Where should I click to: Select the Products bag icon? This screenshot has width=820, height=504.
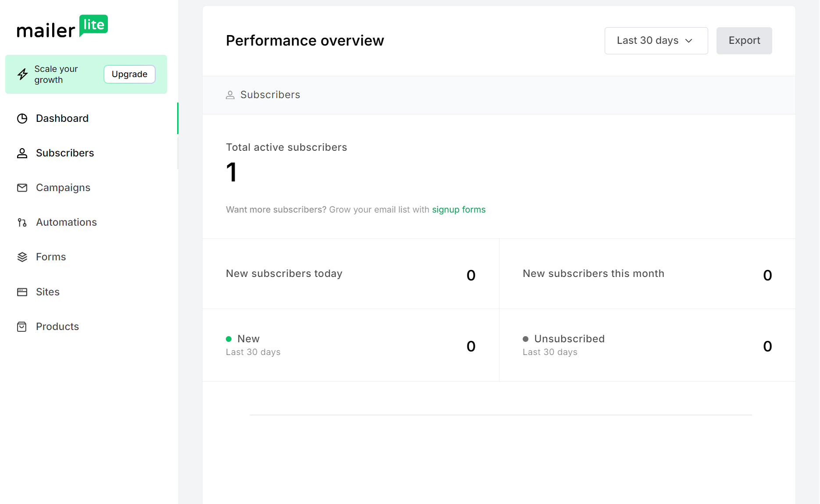pos(22,326)
